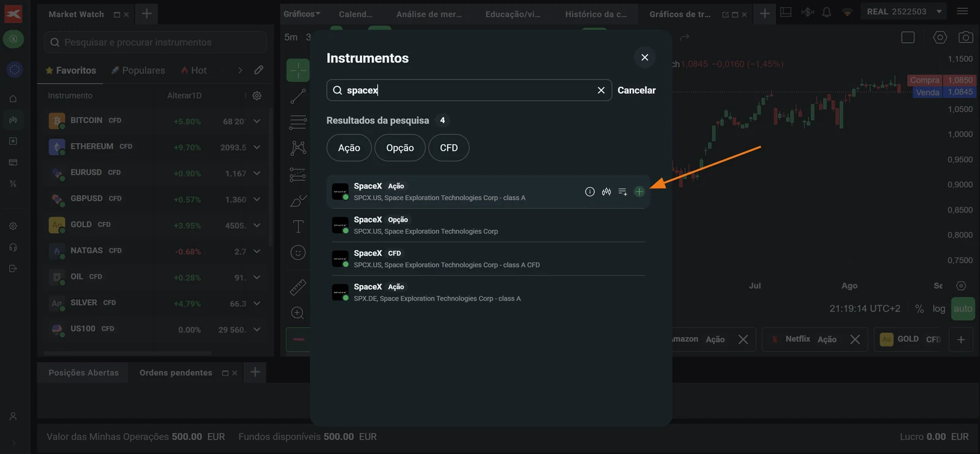Open the Gráficos dropdown menu

coord(301,13)
